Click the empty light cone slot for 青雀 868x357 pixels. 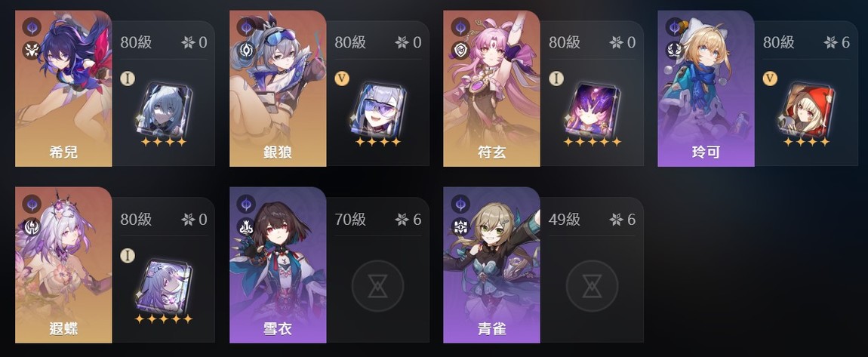(x=592, y=285)
